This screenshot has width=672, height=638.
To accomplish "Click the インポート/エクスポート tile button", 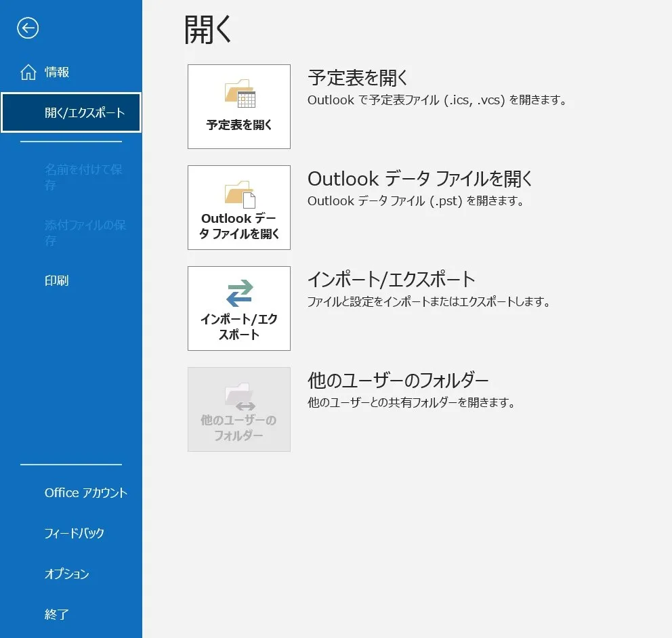I will 239,309.
